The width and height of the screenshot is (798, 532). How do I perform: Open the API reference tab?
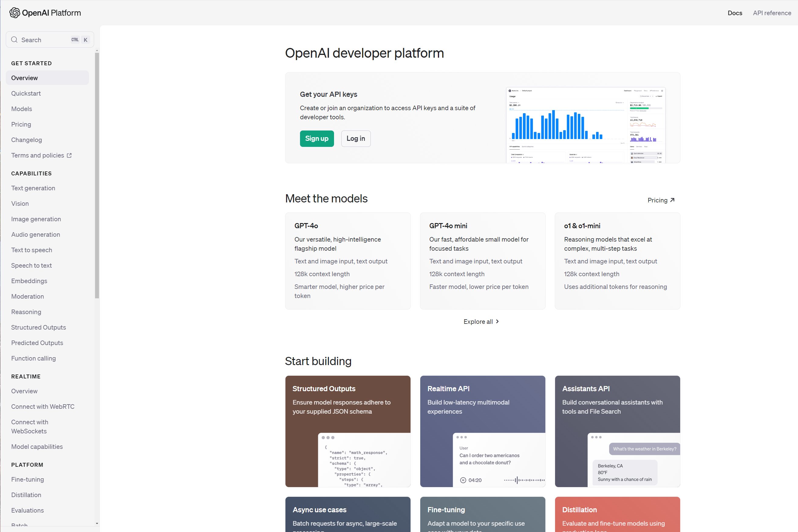(772, 13)
